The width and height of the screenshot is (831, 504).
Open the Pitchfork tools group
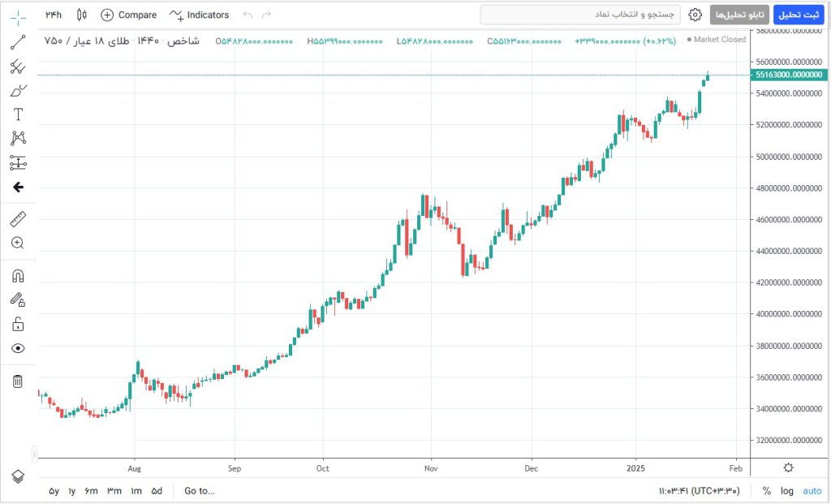click(x=18, y=67)
